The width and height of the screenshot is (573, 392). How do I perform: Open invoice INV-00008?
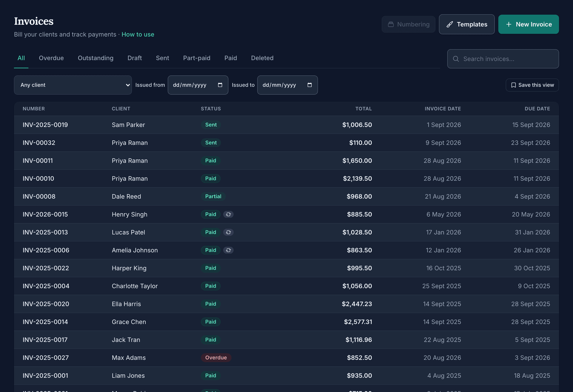point(39,196)
